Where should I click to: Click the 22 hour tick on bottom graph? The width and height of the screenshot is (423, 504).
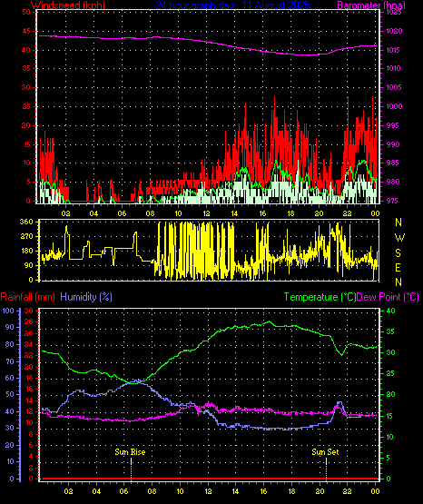click(347, 491)
